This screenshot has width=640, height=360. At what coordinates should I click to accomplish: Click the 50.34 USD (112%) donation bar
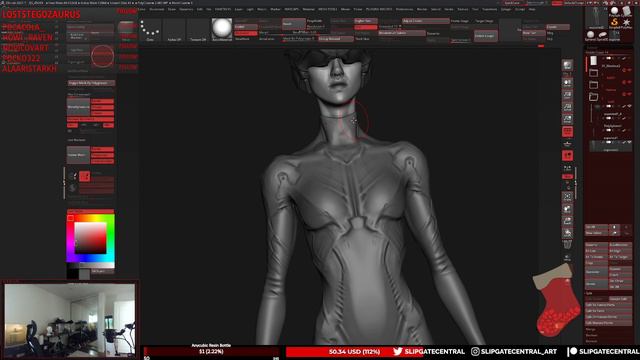click(354, 351)
